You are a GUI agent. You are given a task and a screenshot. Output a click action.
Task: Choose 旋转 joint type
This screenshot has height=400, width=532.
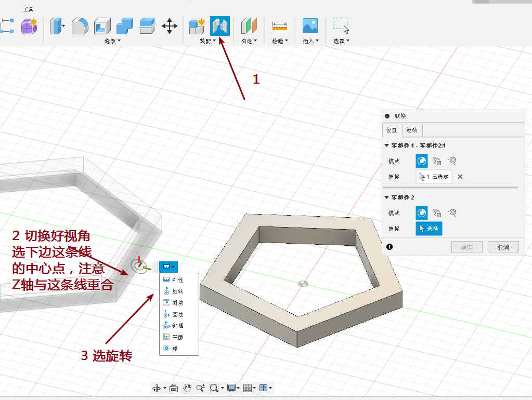(179, 291)
